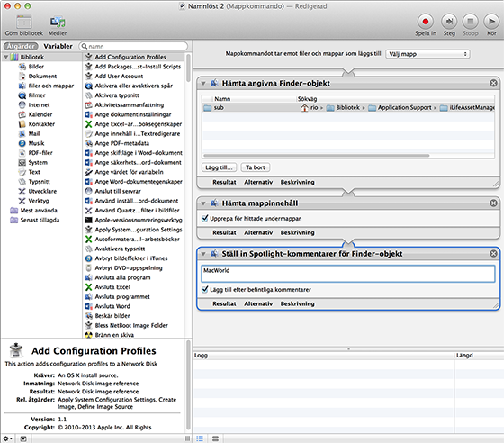Collapse the Hämta mappinnehåll action
This screenshot has height=443, width=504.
203,203
